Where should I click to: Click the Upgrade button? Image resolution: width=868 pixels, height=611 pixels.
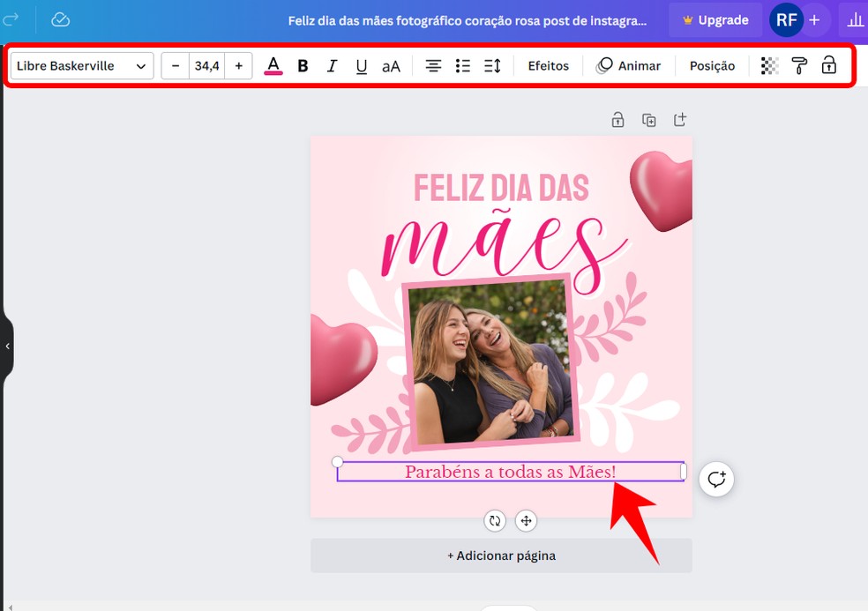click(x=715, y=19)
